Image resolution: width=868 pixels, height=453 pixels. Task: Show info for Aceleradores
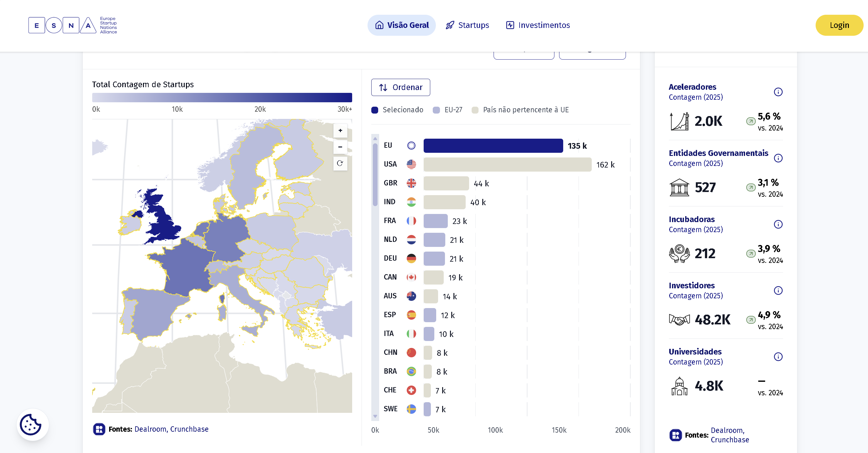778,92
